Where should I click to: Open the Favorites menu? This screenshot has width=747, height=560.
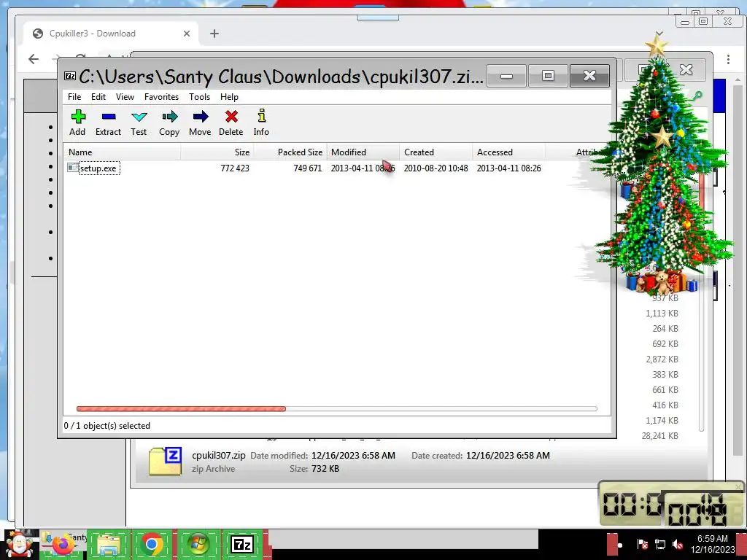point(161,97)
